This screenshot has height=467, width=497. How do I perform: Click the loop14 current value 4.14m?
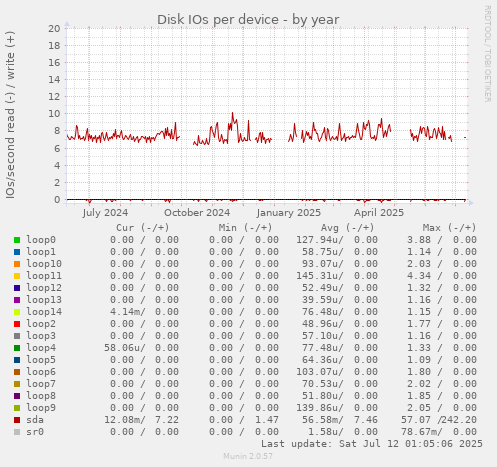click(x=125, y=312)
